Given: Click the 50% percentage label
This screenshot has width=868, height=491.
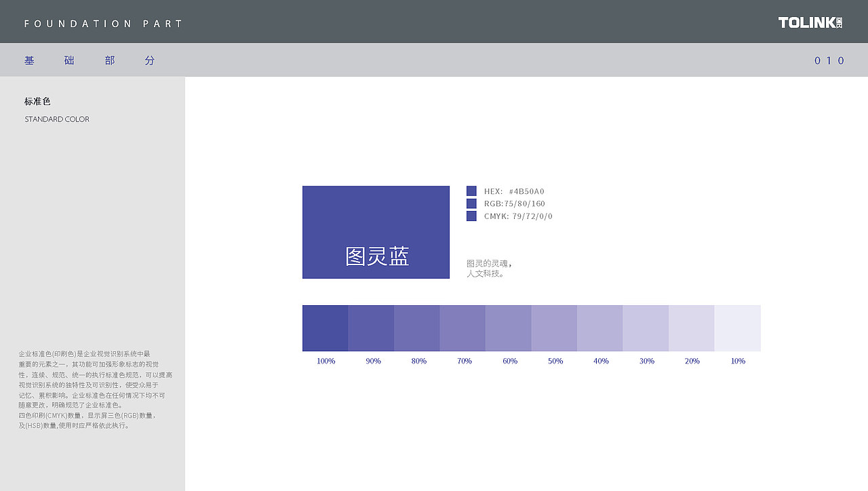Looking at the screenshot, I should 555,361.
